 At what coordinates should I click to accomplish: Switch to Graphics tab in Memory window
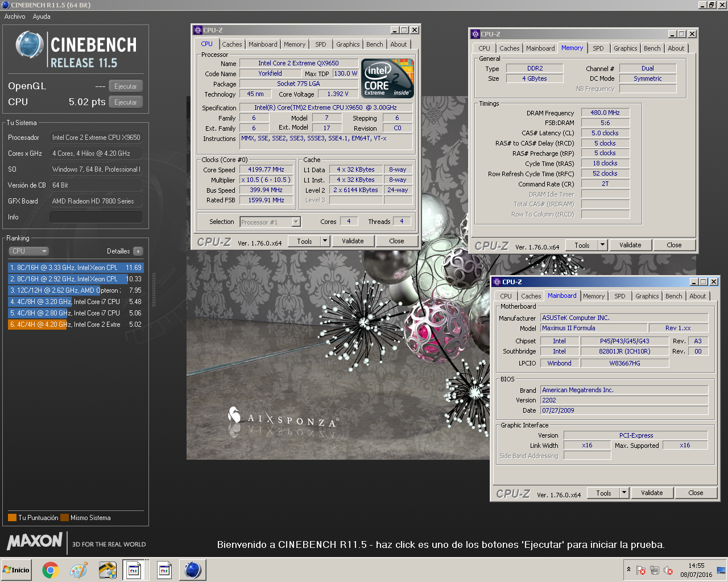tap(625, 48)
